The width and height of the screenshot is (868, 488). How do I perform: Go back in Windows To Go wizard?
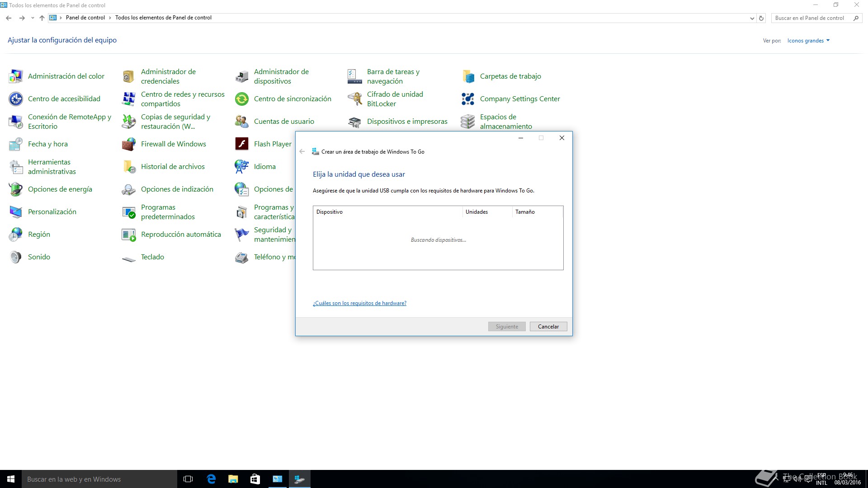click(x=302, y=151)
